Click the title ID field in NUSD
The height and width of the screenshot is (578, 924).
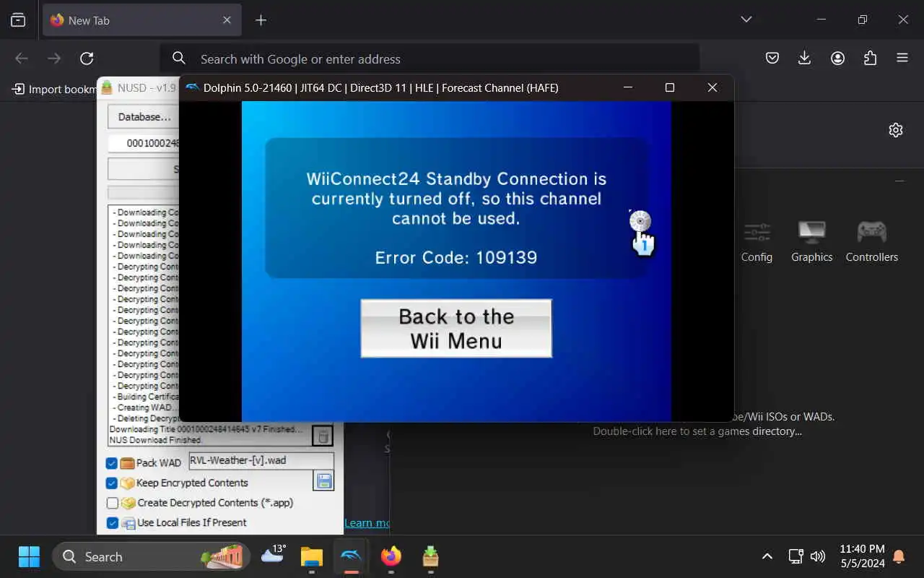(144, 143)
